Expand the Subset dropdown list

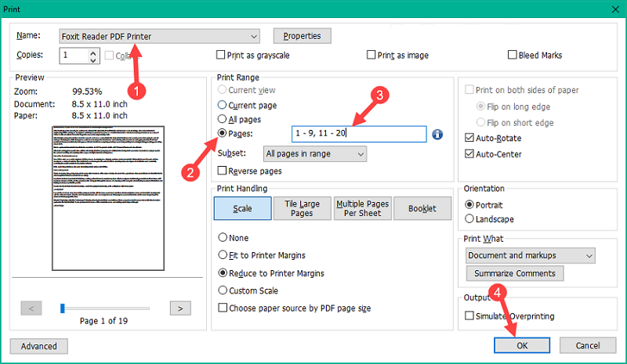(x=360, y=154)
